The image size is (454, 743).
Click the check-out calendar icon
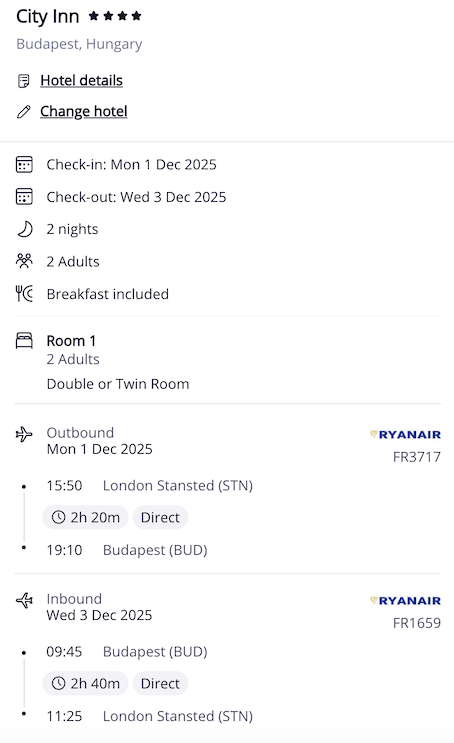coord(24,197)
